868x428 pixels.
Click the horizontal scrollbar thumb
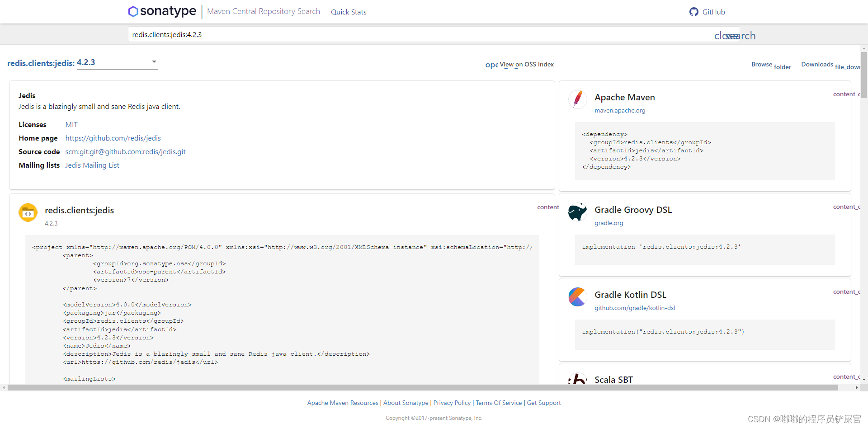[x=423, y=387]
